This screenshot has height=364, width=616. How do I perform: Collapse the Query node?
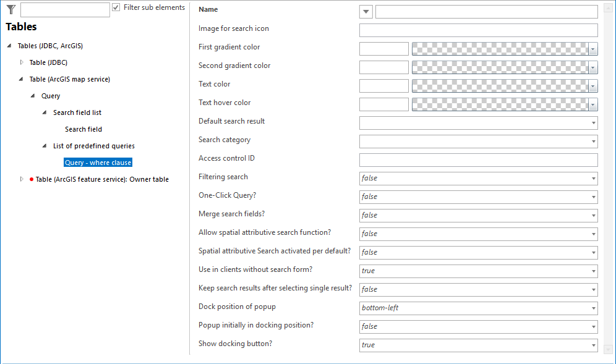tap(32, 95)
